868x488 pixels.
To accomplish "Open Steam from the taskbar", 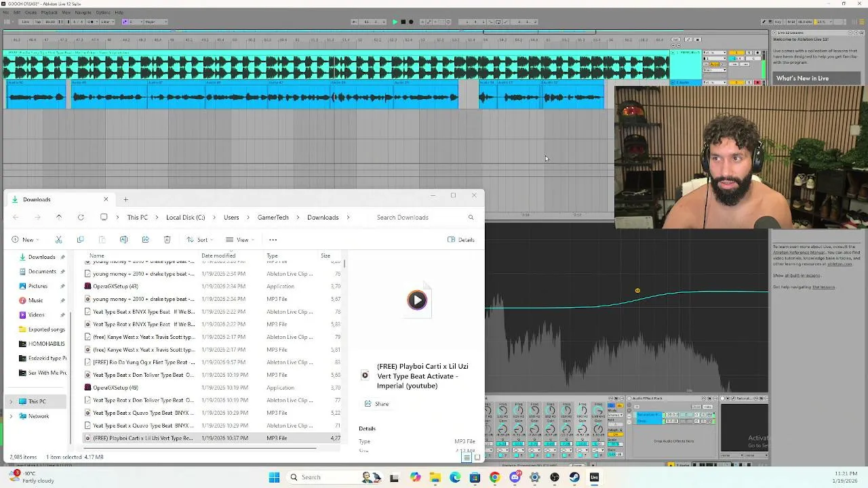I will pos(574,477).
